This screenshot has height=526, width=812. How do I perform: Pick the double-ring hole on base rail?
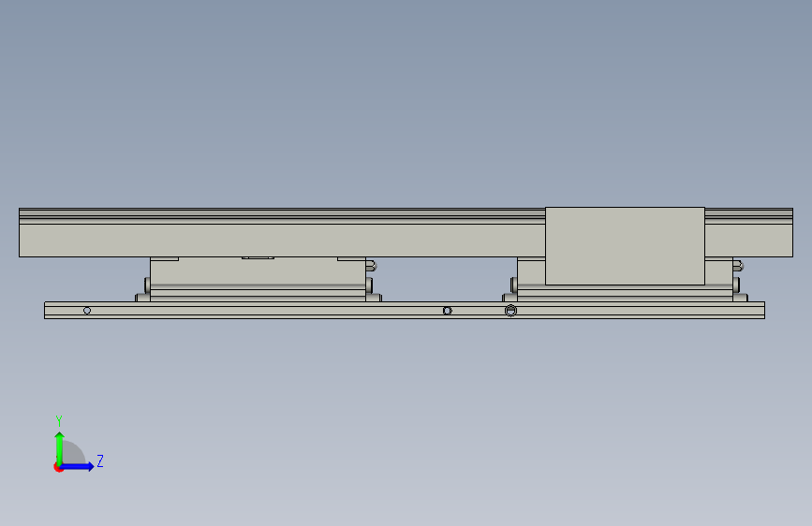510,311
